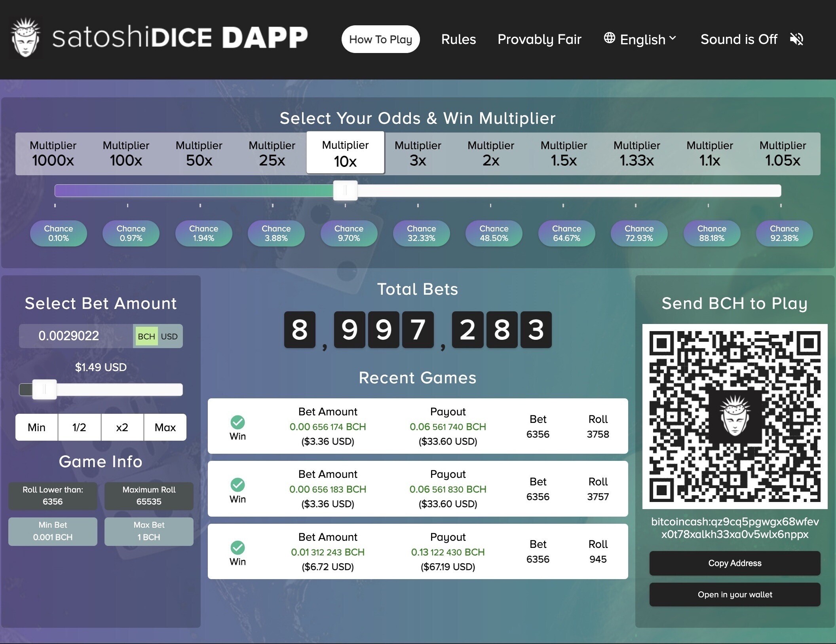Switch bet currency to USD

tap(169, 336)
